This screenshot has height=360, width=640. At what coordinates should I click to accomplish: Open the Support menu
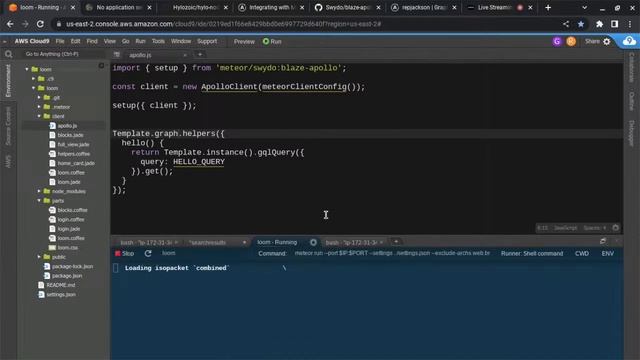[207, 41]
